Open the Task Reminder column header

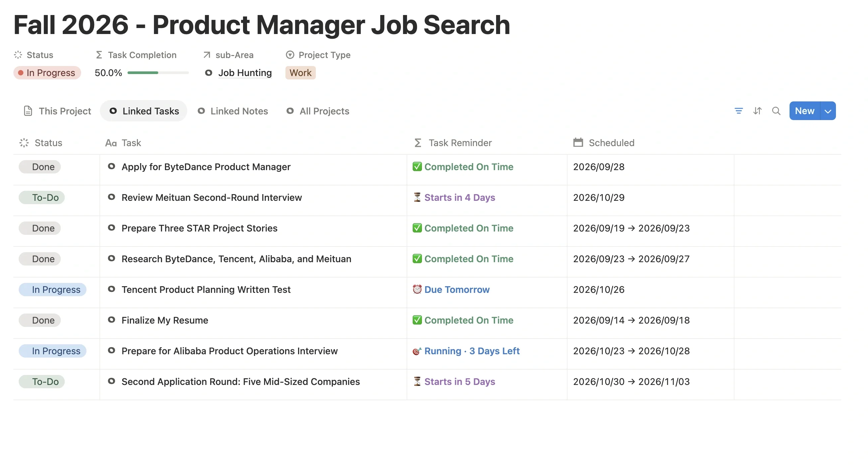(x=453, y=143)
